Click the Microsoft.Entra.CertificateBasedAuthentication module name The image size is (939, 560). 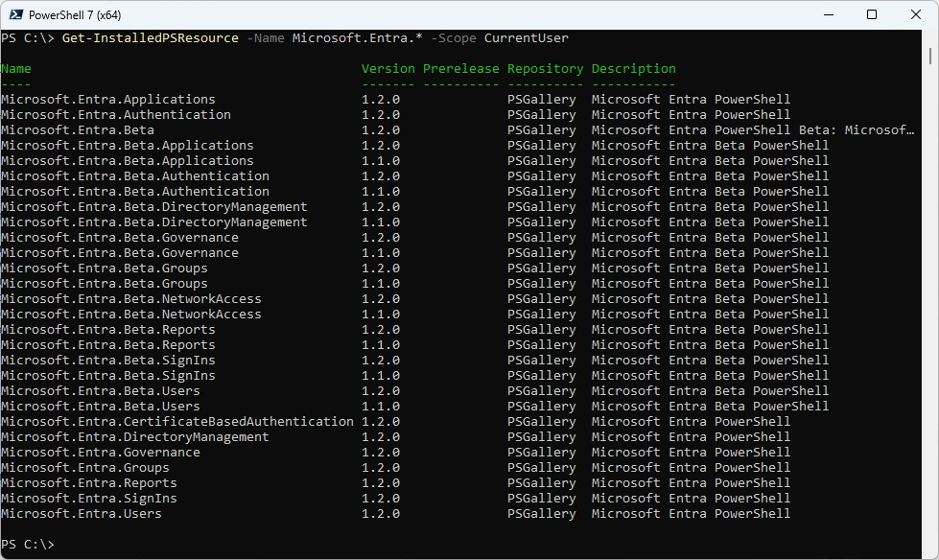(x=177, y=422)
